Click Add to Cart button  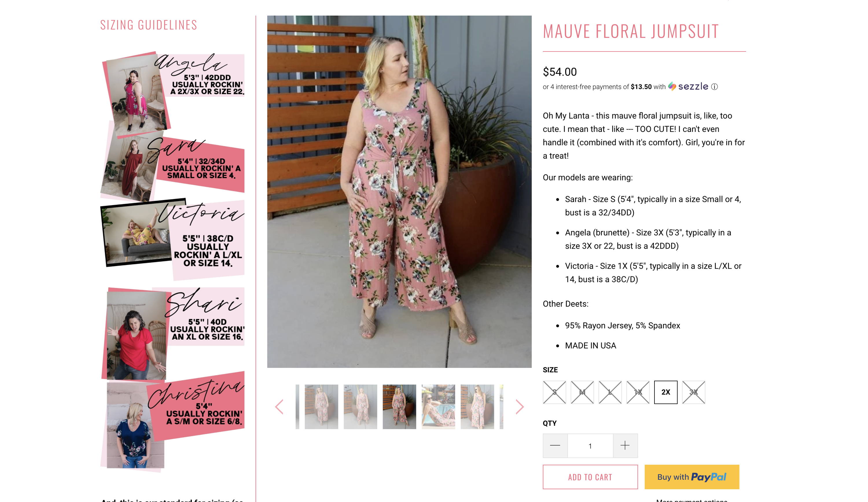click(590, 477)
